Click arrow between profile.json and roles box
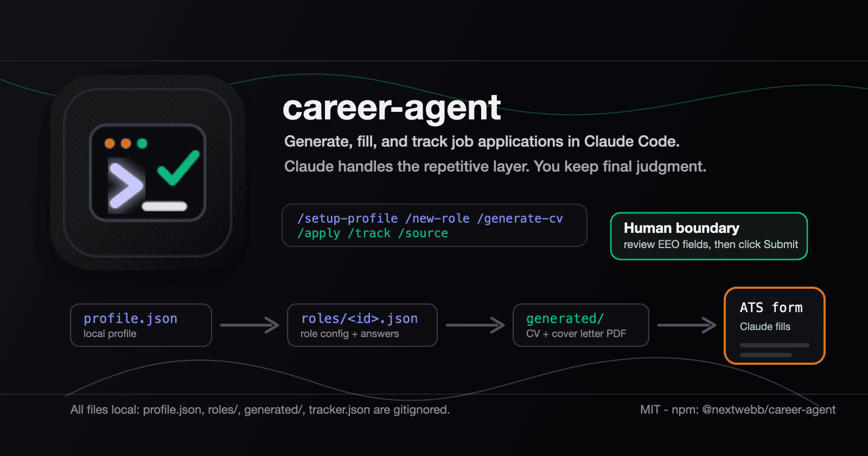 pos(250,325)
